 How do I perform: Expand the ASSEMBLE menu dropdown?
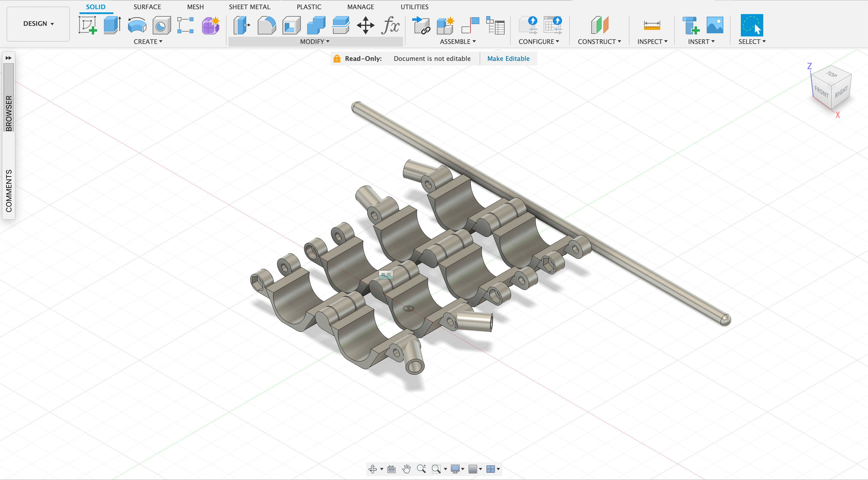pyautogui.click(x=458, y=41)
